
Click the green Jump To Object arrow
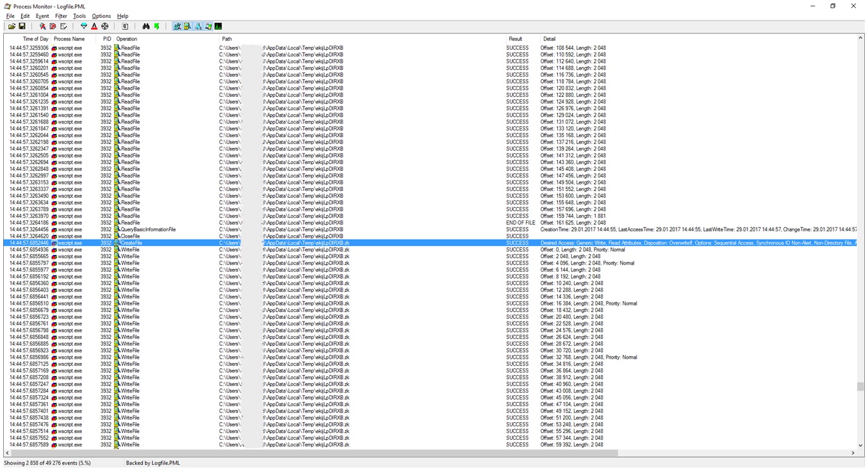pyautogui.click(x=156, y=26)
